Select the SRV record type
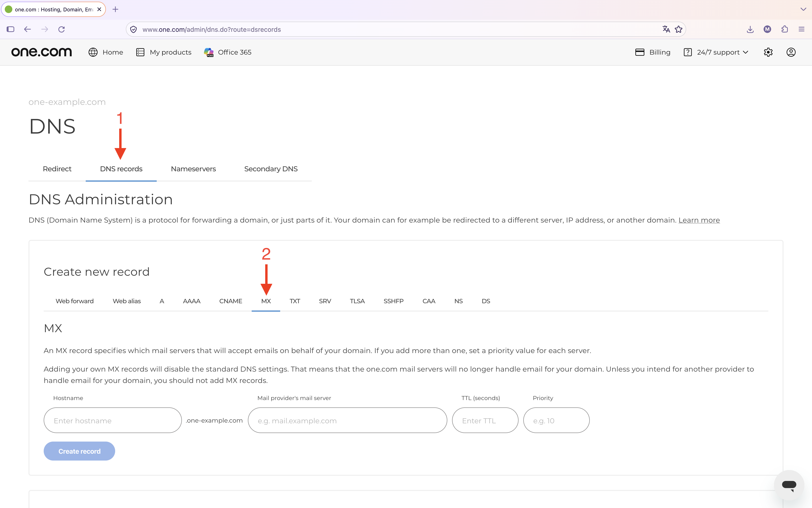The width and height of the screenshot is (812, 508). [325, 301]
